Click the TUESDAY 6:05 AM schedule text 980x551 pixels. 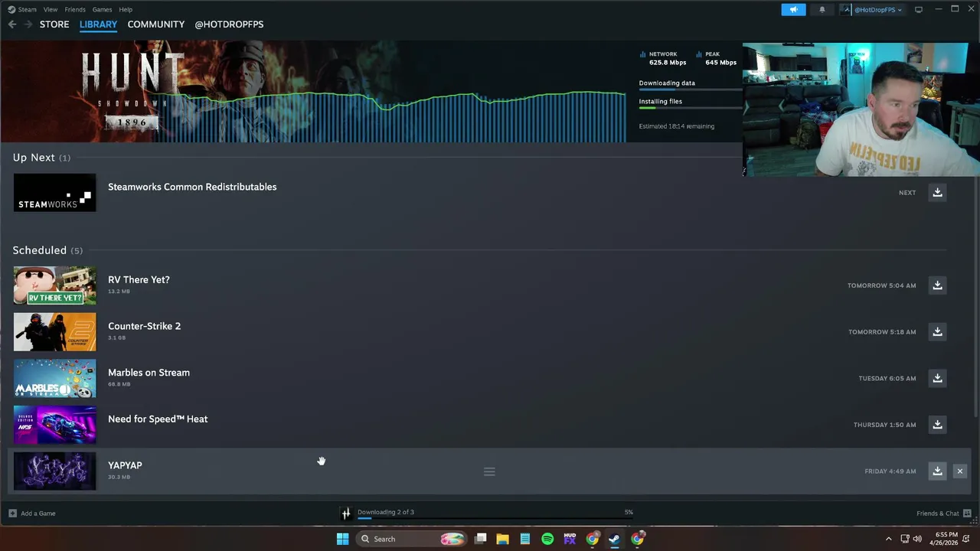click(x=887, y=378)
